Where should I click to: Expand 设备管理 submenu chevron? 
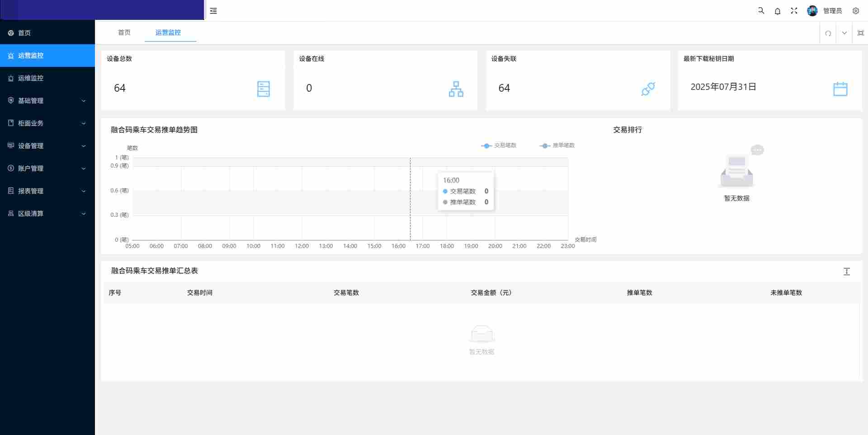(84, 146)
